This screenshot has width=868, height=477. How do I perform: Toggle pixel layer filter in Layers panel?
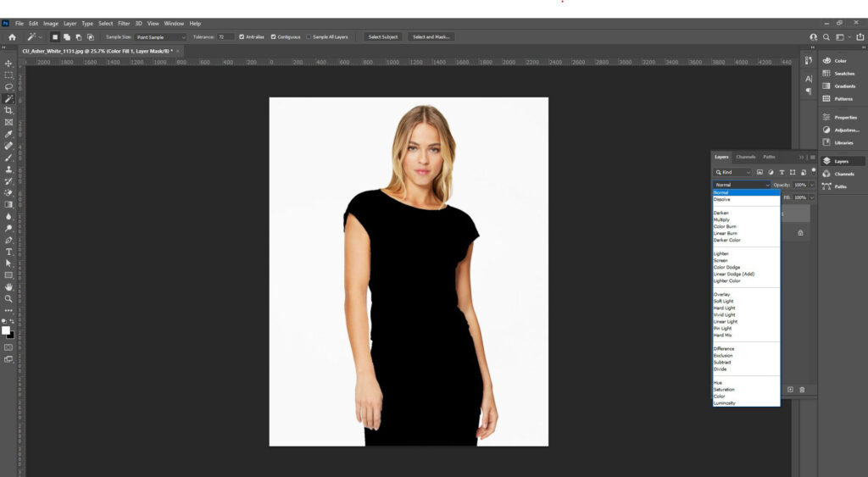click(x=759, y=172)
